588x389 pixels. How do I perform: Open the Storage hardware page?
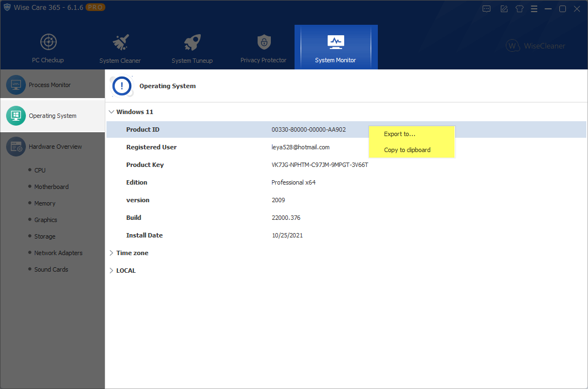coord(45,236)
